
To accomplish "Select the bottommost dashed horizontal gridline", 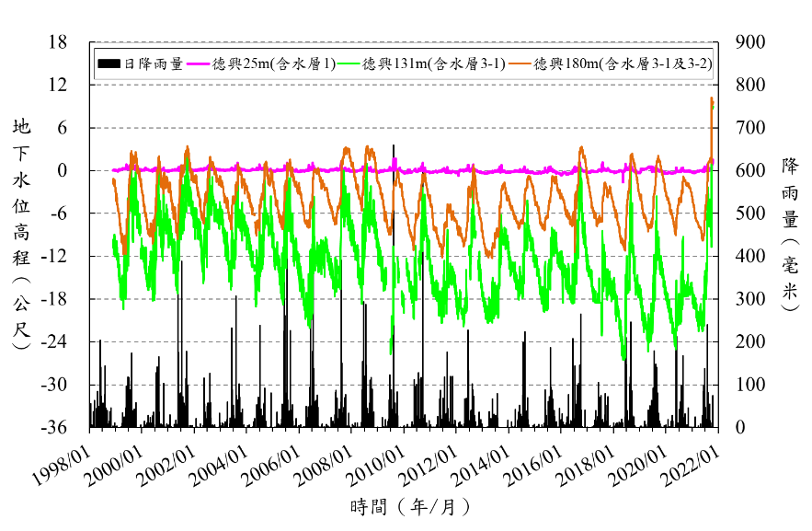I will point(405,385).
